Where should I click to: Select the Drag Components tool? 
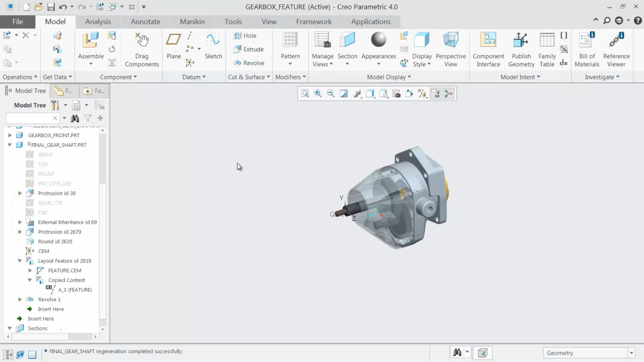(142, 50)
